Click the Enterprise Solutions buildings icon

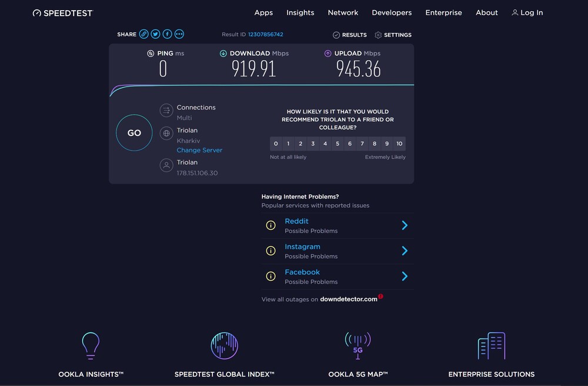pyautogui.click(x=492, y=346)
